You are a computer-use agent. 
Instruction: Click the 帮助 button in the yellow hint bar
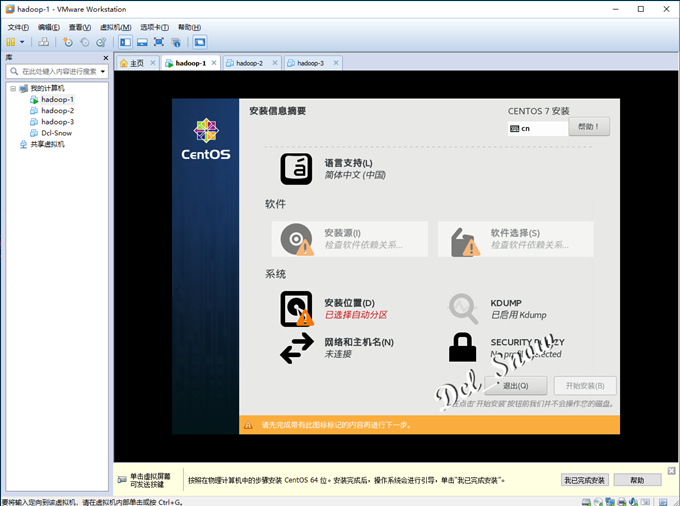coord(637,480)
